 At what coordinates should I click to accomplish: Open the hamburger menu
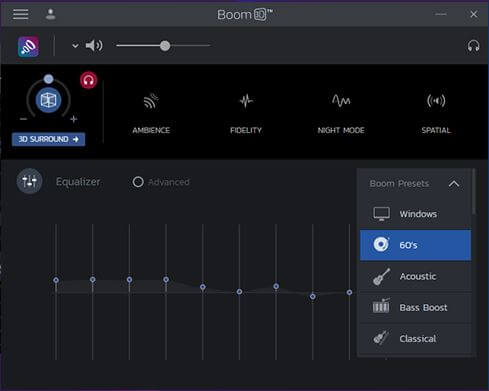[x=20, y=14]
